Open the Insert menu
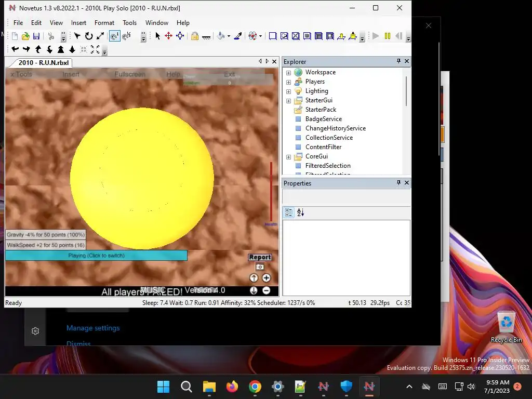 pyautogui.click(x=78, y=23)
